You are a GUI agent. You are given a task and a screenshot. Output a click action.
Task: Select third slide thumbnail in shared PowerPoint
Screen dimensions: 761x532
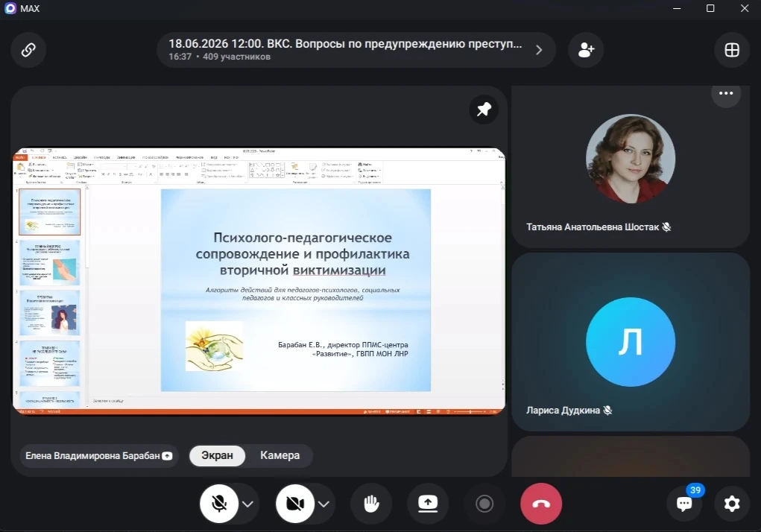(49, 313)
